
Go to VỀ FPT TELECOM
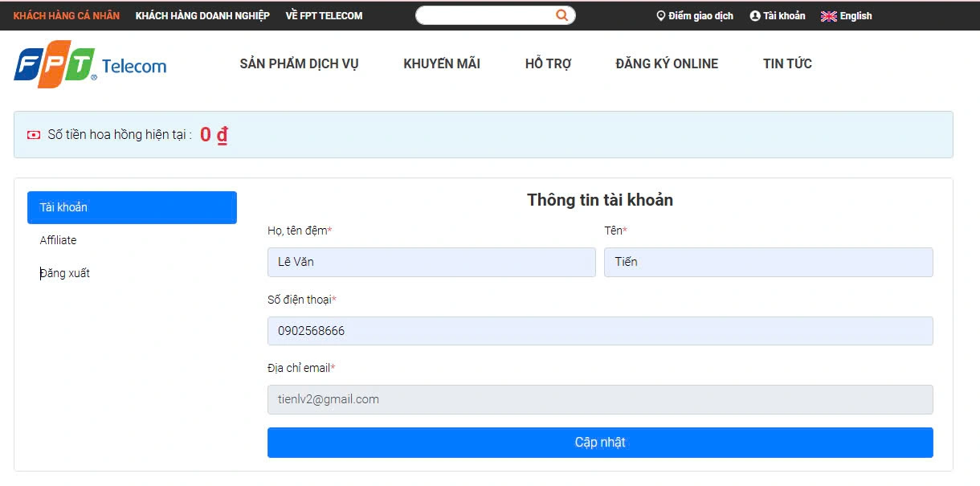(324, 16)
